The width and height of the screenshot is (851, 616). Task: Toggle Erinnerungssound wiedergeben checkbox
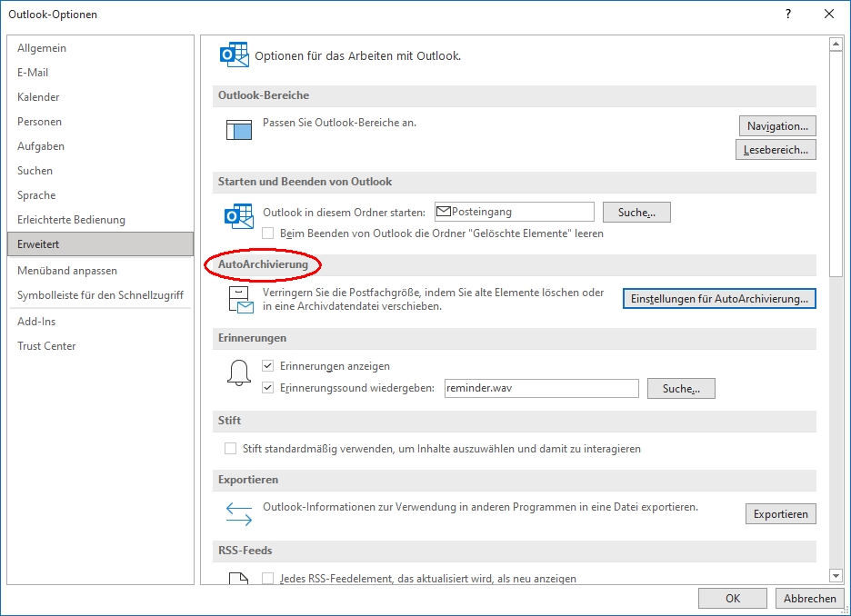[x=268, y=388]
